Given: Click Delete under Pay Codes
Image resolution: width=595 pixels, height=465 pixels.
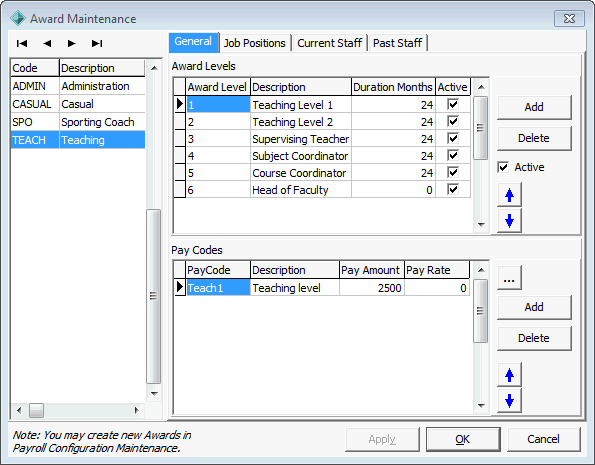Looking at the screenshot, I should tap(534, 338).
